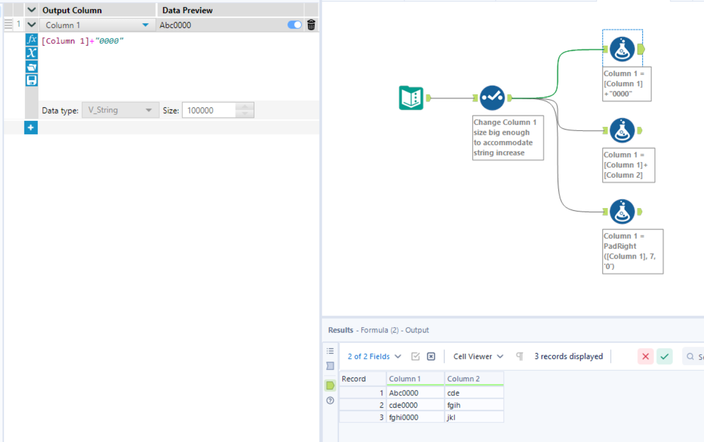Image resolution: width=704 pixels, height=442 pixels.
Task: Toggle the Column 1 expression on/off switch
Action: [x=295, y=25]
